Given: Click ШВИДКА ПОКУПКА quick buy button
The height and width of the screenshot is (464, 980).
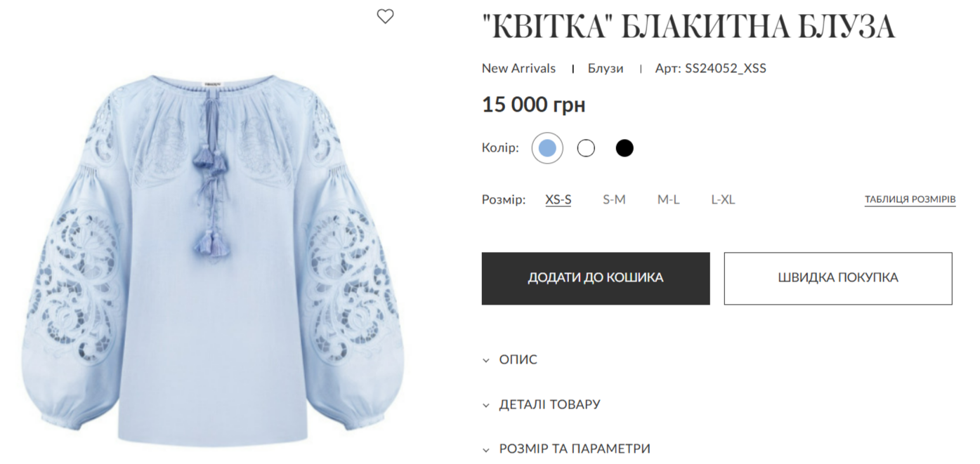Looking at the screenshot, I should tap(838, 278).
